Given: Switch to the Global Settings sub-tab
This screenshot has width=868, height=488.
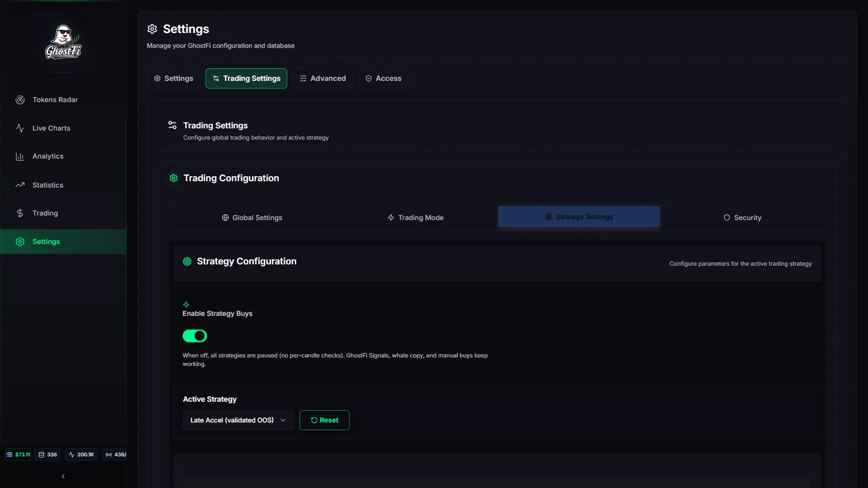Looking at the screenshot, I should click(x=252, y=217).
